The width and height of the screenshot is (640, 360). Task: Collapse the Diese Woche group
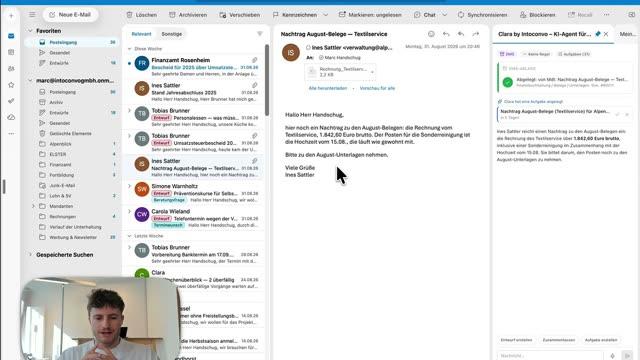pyautogui.click(x=129, y=49)
